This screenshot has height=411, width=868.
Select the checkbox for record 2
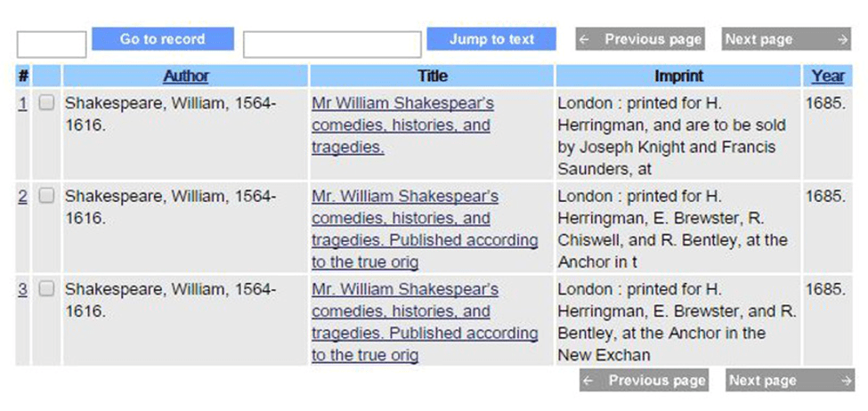click(x=46, y=196)
